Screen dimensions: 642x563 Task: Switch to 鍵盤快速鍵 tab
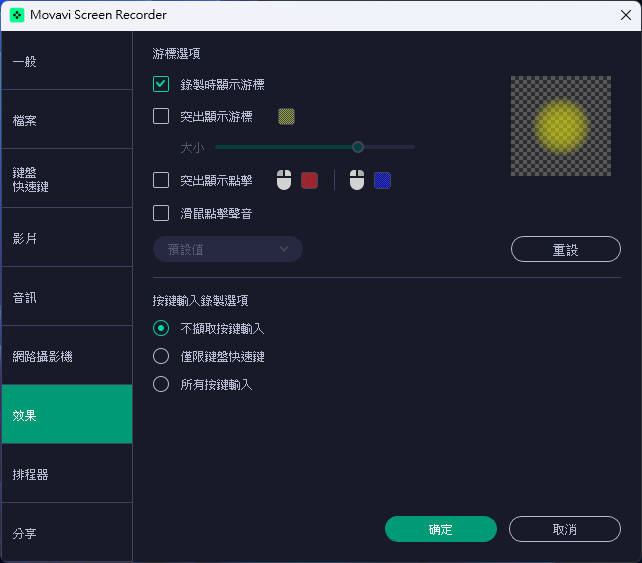(67, 179)
